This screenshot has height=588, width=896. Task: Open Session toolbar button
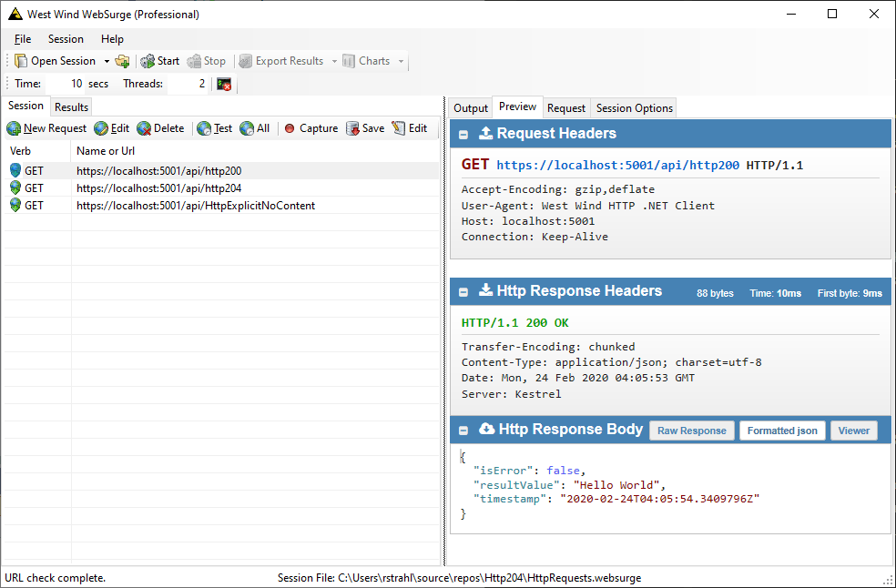[55, 61]
